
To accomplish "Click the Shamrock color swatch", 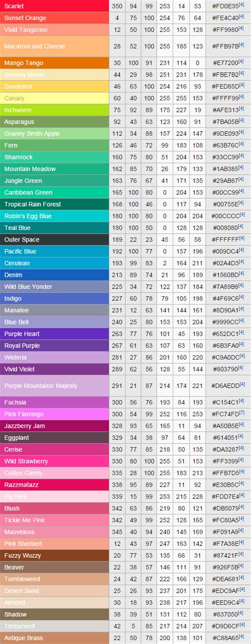I will point(55,157).
